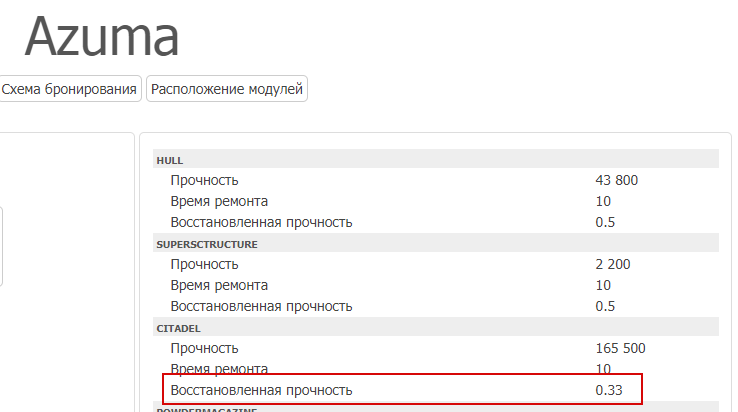Open the Расположение модулей button

pyautogui.click(x=227, y=89)
